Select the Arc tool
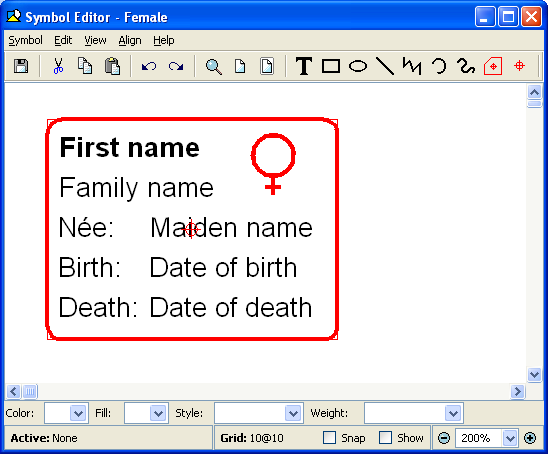 tap(439, 66)
